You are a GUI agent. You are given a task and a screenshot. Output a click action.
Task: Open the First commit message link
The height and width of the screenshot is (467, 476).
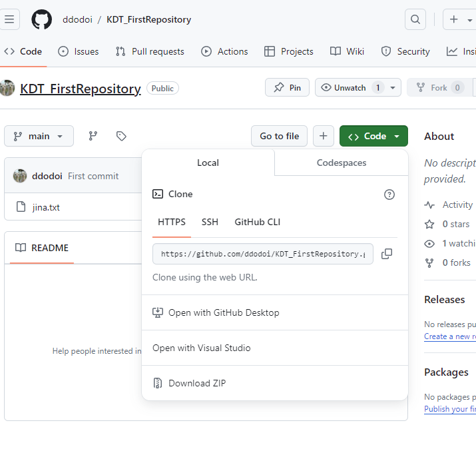(x=93, y=177)
